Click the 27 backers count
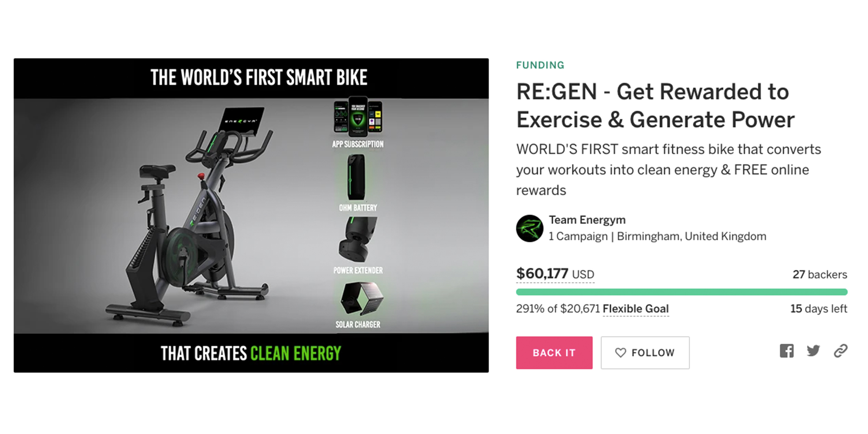 (x=819, y=274)
